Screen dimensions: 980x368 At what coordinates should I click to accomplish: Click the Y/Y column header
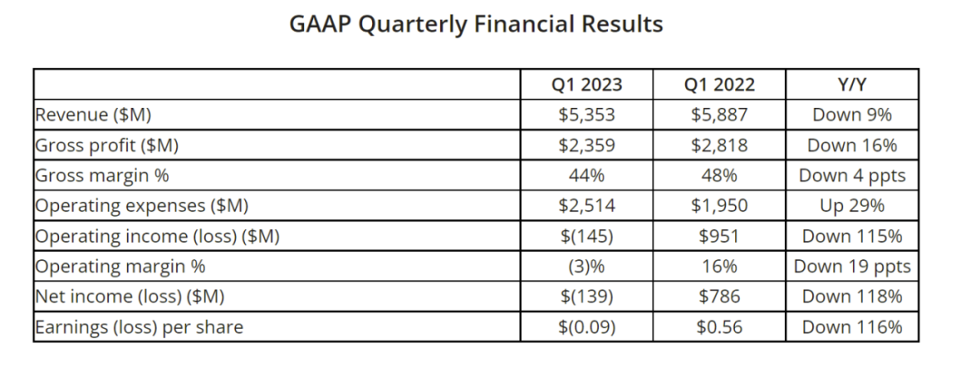click(x=852, y=85)
